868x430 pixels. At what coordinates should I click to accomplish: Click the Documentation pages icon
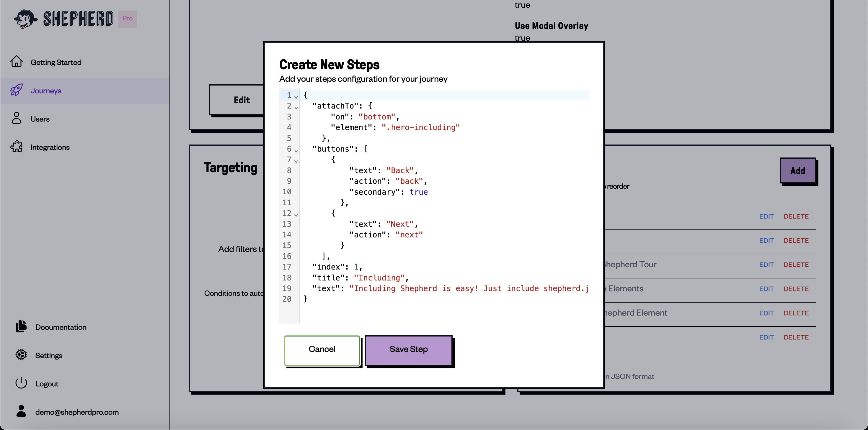(21, 326)
